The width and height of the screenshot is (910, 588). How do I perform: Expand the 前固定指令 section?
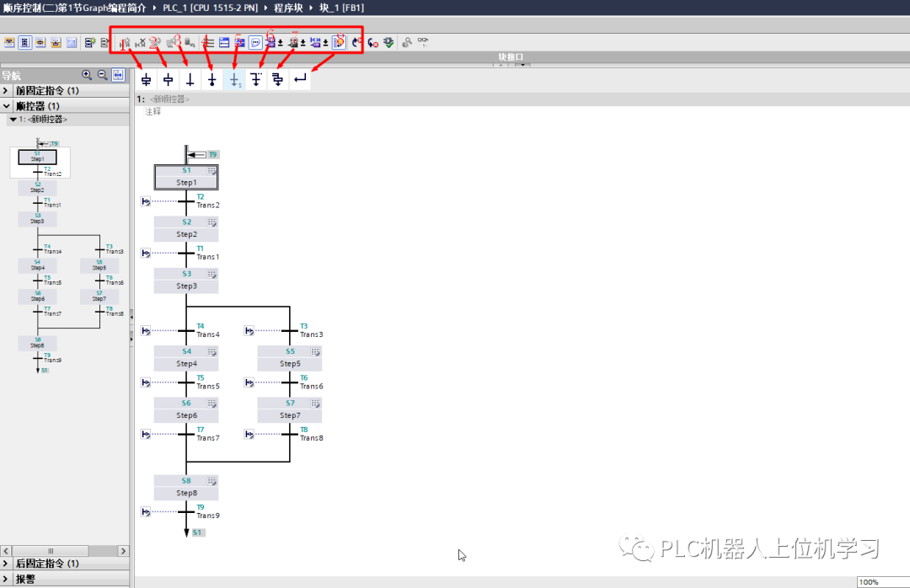7,89
